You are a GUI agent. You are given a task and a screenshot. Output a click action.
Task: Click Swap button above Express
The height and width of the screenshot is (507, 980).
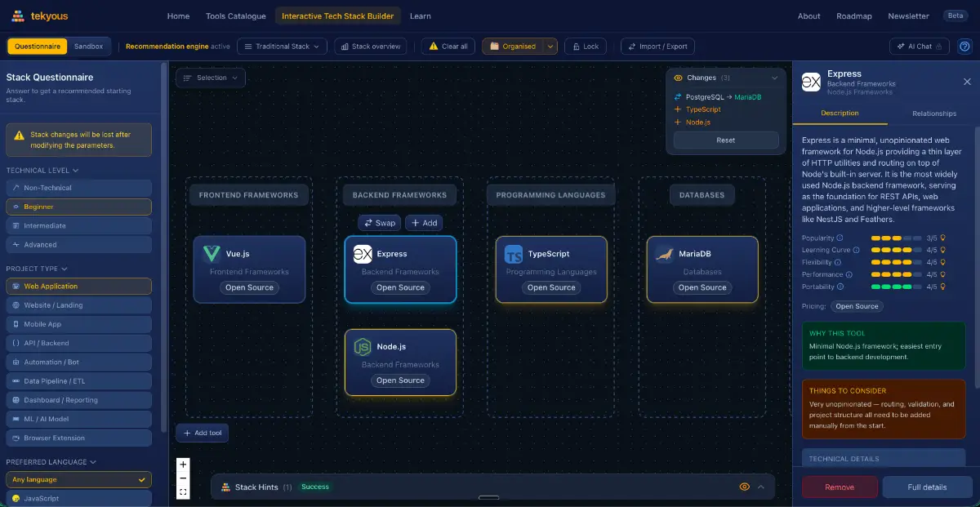(x=380, y=223)
